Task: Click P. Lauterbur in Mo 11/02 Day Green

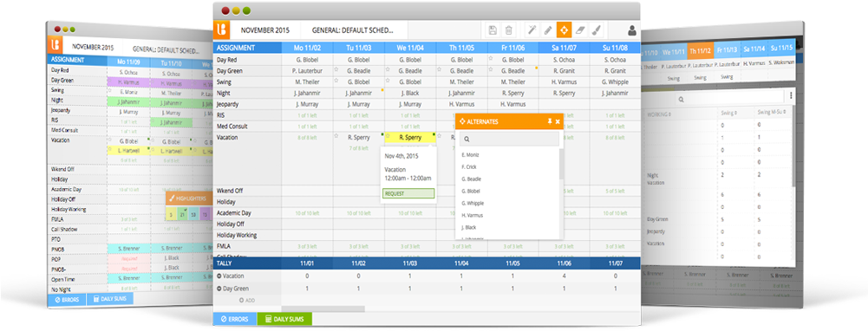Action: 307,71
